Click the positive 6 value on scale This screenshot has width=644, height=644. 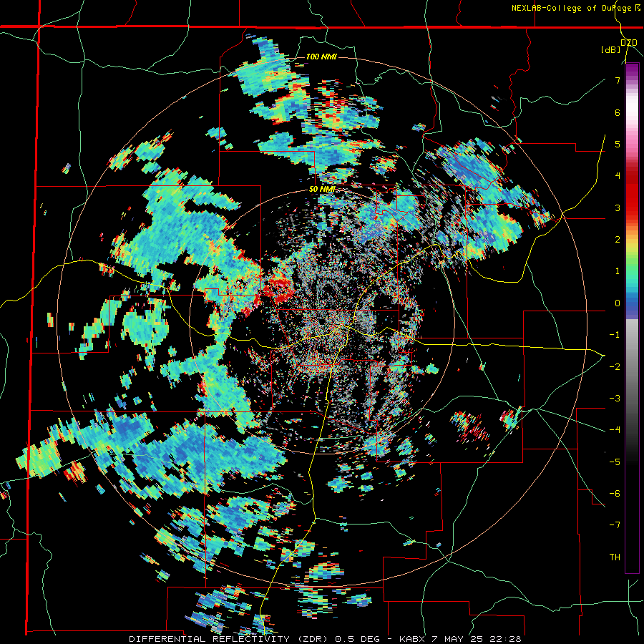[x=618, y=112]
